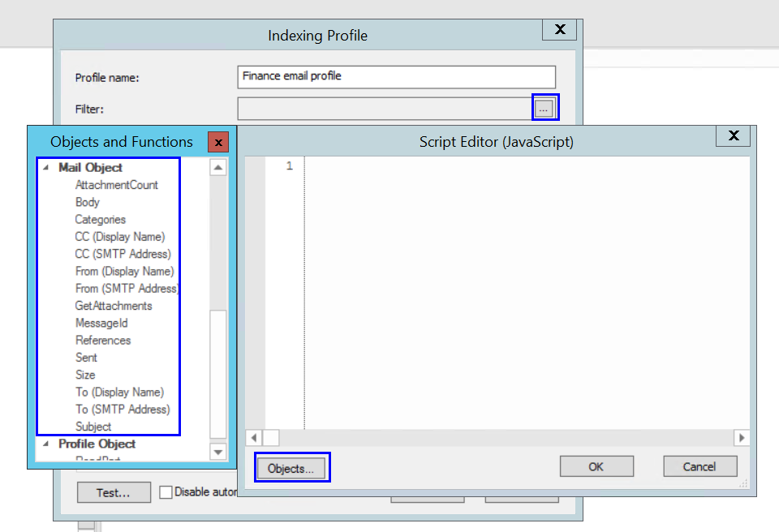Select the Subject mail property
The width and height of the screenshot is (779, 532).
click(x=93, y=426)
